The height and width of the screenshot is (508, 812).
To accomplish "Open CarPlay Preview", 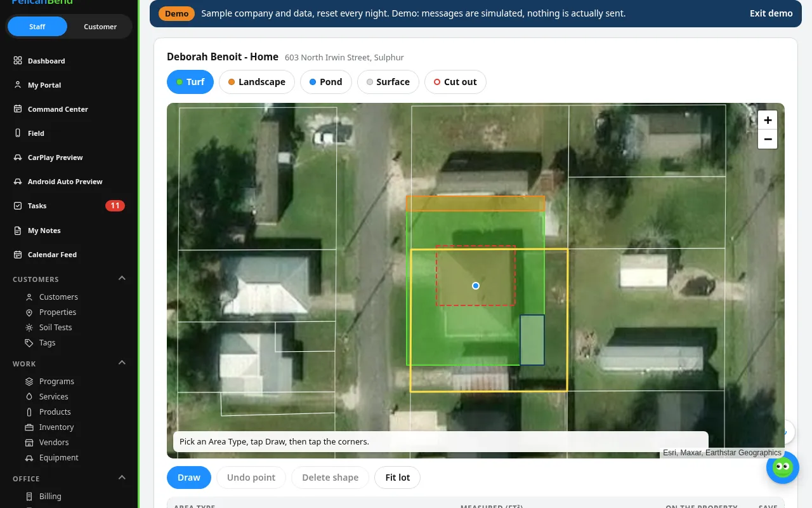I will 69,157.
